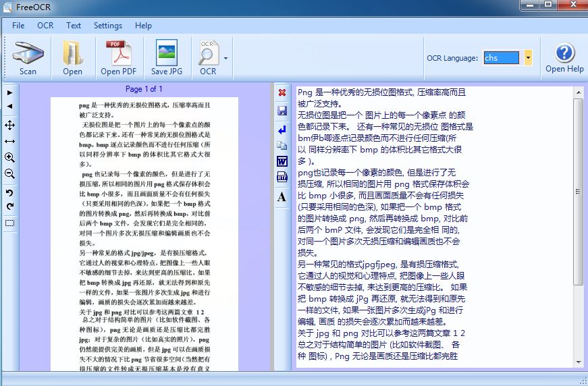This screenshot has width=588, height=386.
Task: Copy text to clipboard icon
Action: pyautogui.click(x=282, y=145)
